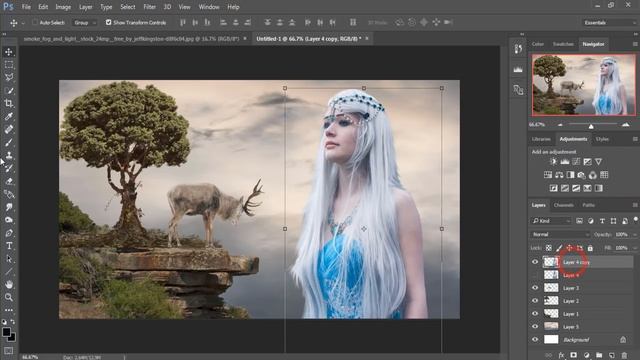
Task: Create a new layer
Action: pos(611,356)
